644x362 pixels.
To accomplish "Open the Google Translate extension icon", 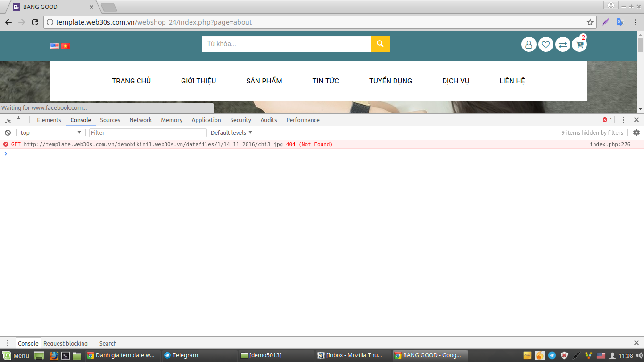I will click(620, 22).
